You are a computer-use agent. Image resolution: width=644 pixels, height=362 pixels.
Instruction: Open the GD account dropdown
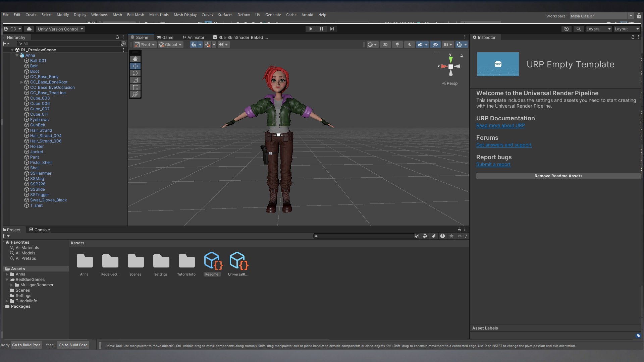point(12,29)
